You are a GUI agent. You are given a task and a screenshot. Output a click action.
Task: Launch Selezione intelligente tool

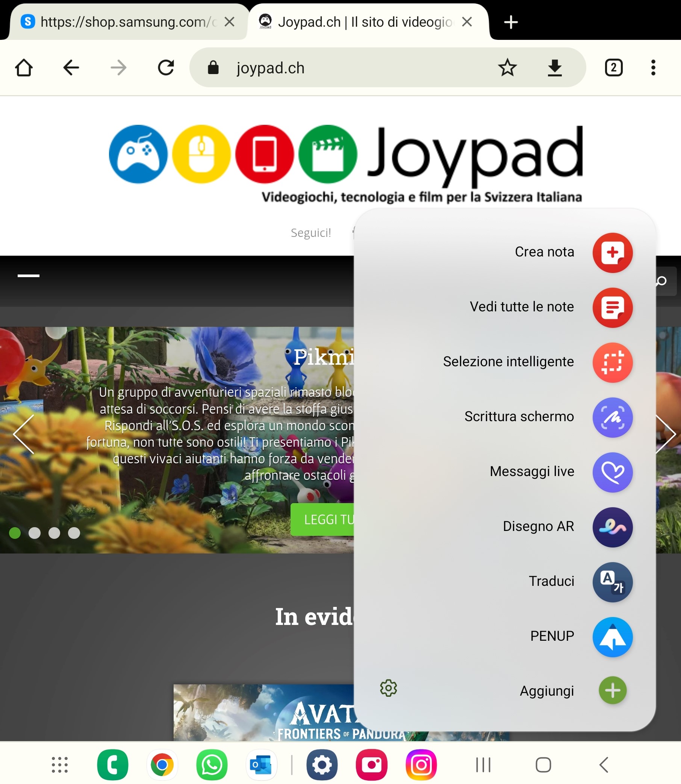click(612, 362)
